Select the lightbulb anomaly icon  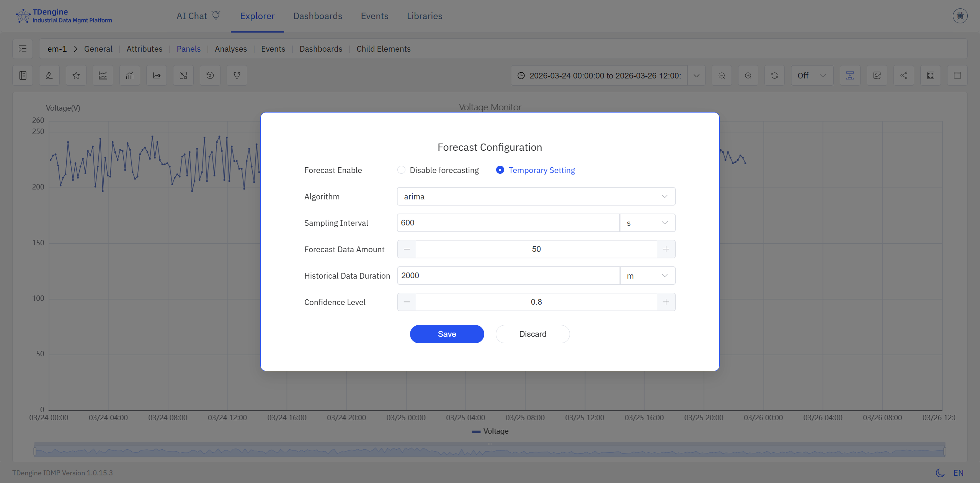[237, 75]
